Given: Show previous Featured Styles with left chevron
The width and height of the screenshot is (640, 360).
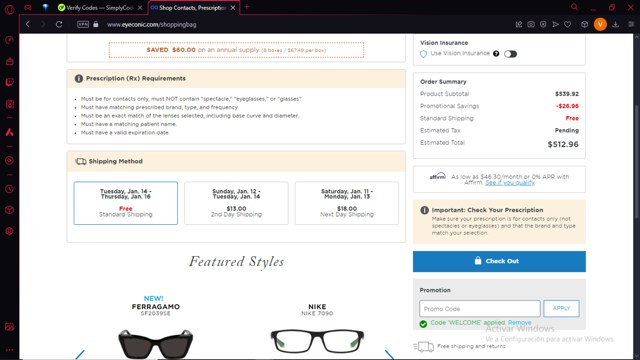Looking at the screenshot, I should coord(80,355).
